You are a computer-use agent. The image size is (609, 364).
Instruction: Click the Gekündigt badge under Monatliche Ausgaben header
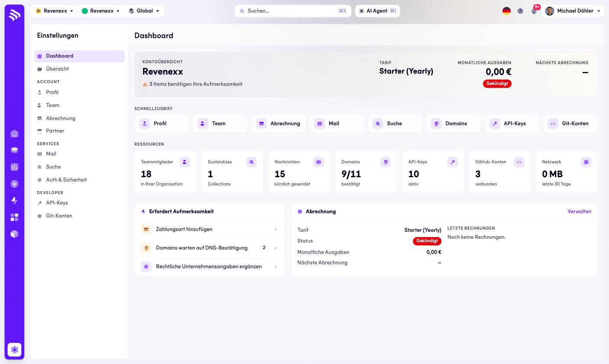[497, 84]
